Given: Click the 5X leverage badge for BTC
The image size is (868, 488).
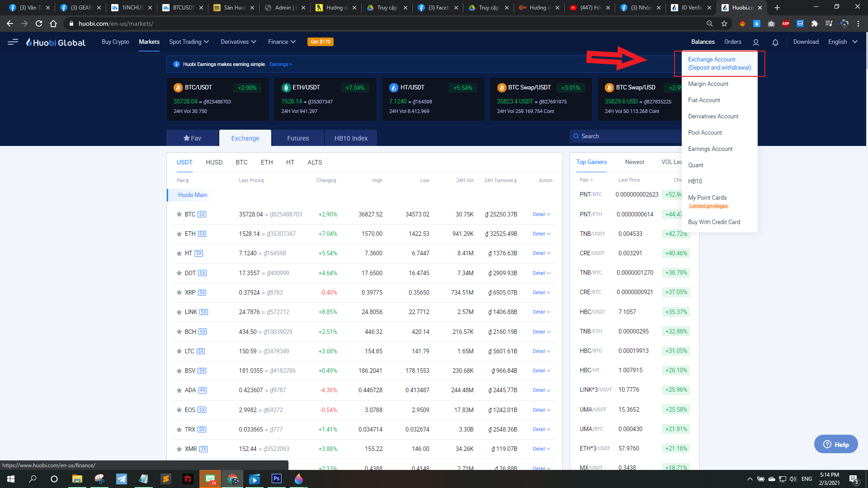Looking at the screenshot, I should pyautogui.click(x=202, y=215).
